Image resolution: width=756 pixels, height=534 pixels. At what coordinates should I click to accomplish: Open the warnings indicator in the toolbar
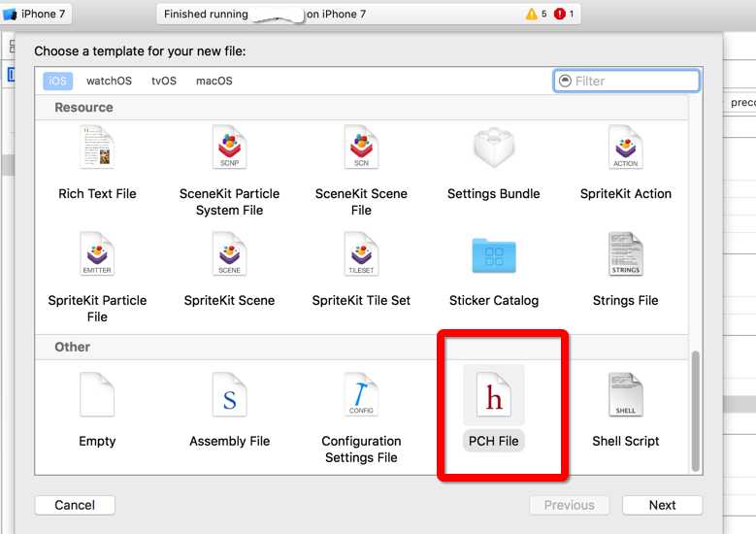[536, 14]
